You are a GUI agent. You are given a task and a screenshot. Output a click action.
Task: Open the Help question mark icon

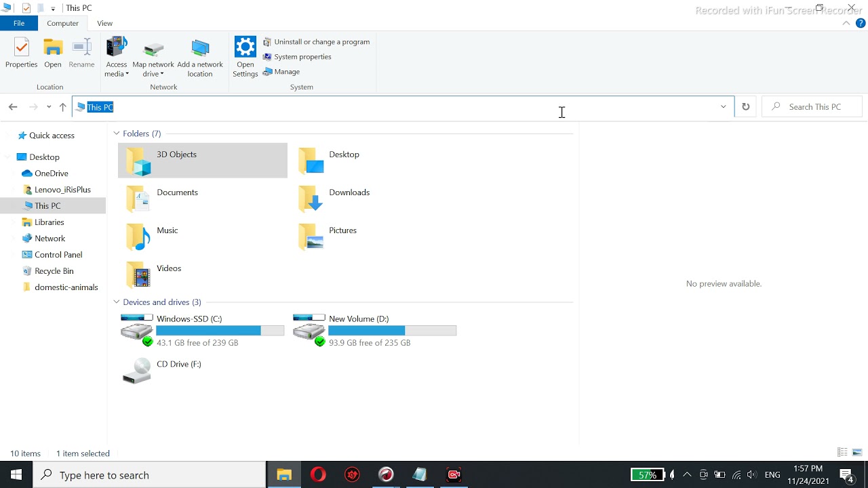861,23
